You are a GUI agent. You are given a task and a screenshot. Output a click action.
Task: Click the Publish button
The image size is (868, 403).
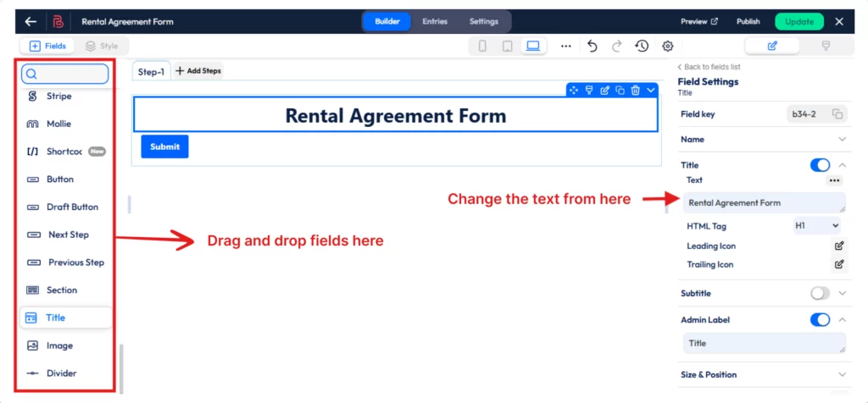pos(748,21)
